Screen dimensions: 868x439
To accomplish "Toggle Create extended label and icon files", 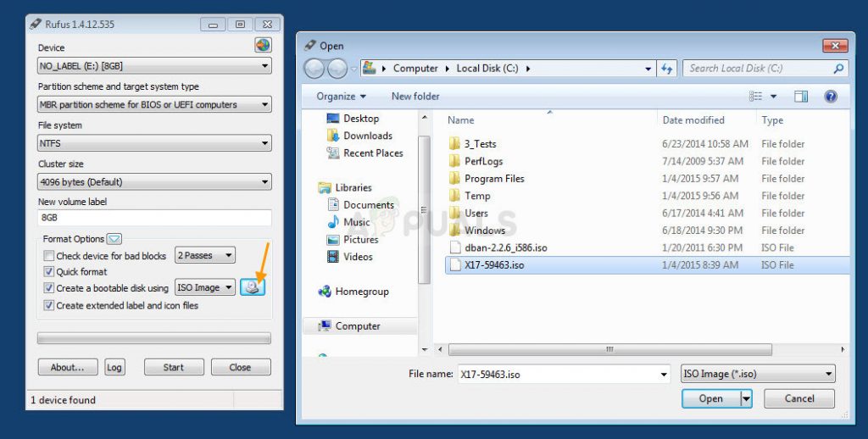I will click(48, 306).
